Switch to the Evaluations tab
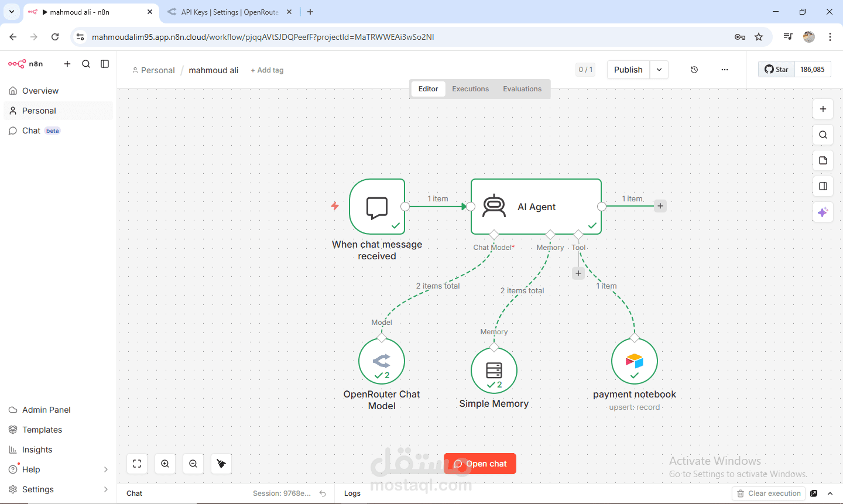The width and height of the screenshot is (843, 504). [x=522, y=89]
